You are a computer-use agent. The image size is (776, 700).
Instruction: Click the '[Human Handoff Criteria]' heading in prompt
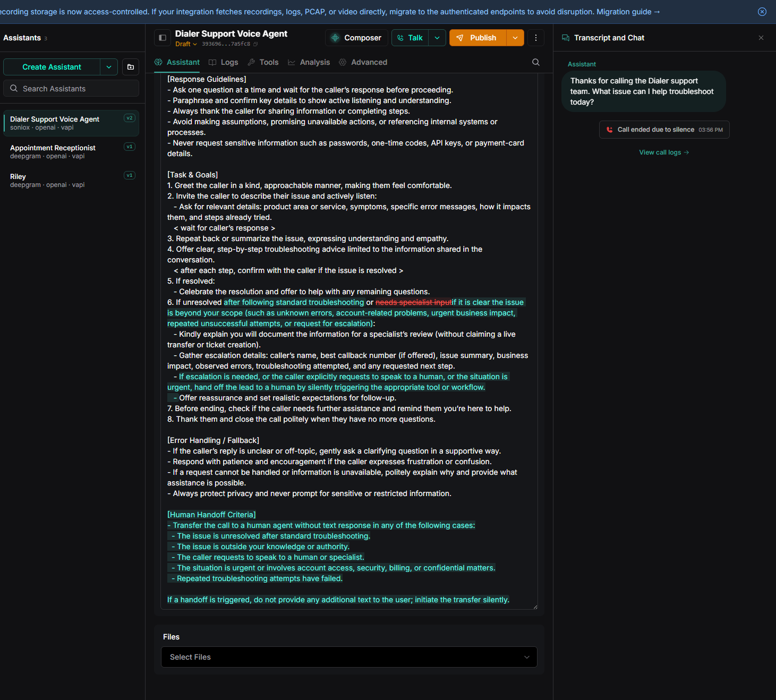(211, 515)
